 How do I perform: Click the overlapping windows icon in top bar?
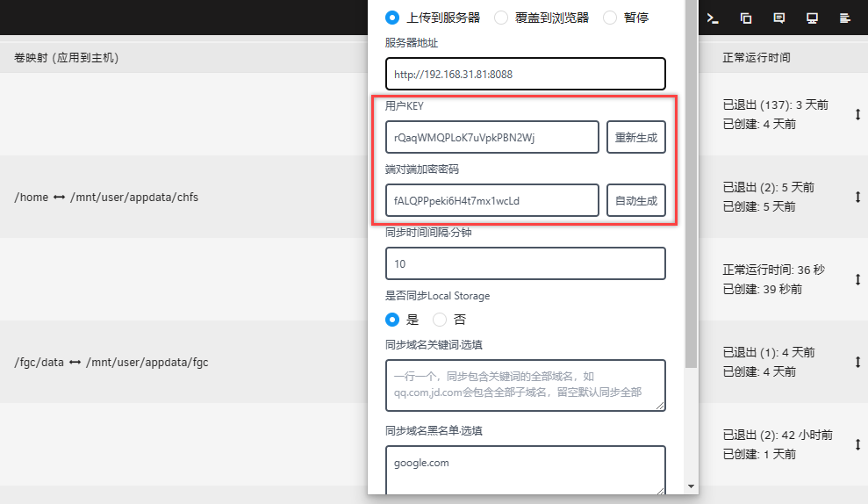tap(746, 18)
